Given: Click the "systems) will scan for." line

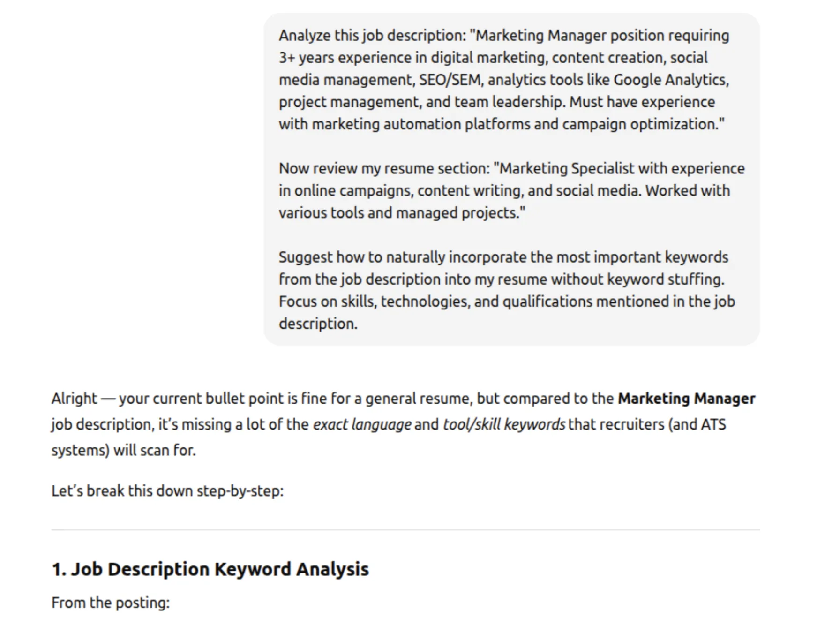Looking at the screenshot, I should tap(123, 450).
